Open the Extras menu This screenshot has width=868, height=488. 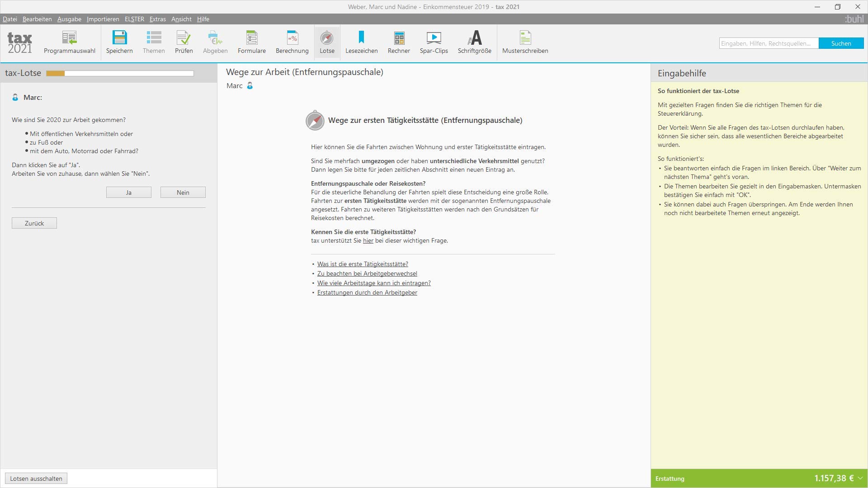coord(158,19)
